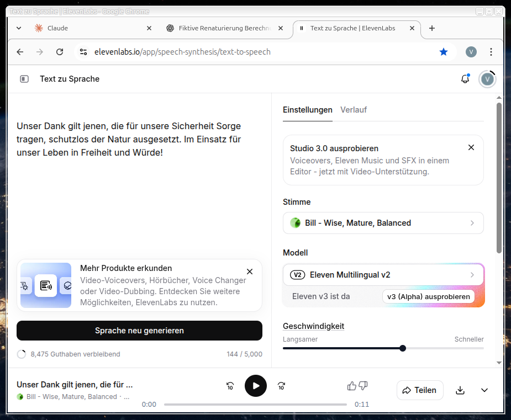Give thumbs down to generated audio

point(363,386)
